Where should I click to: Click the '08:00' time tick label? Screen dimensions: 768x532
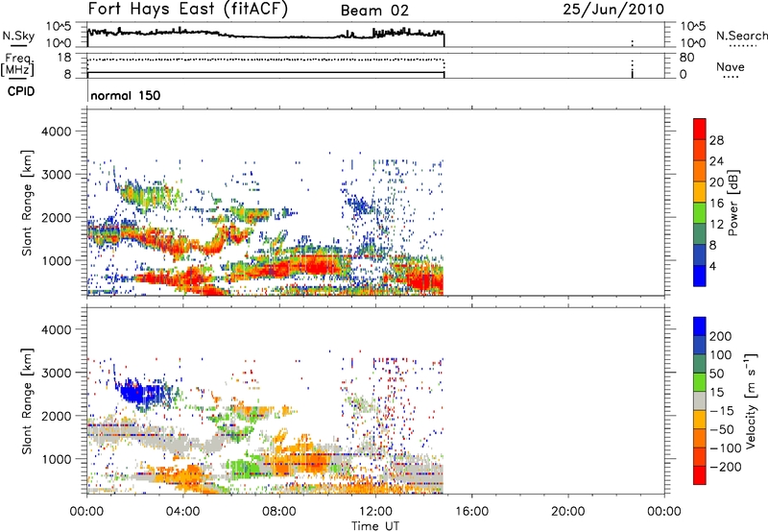coord(279,512)
